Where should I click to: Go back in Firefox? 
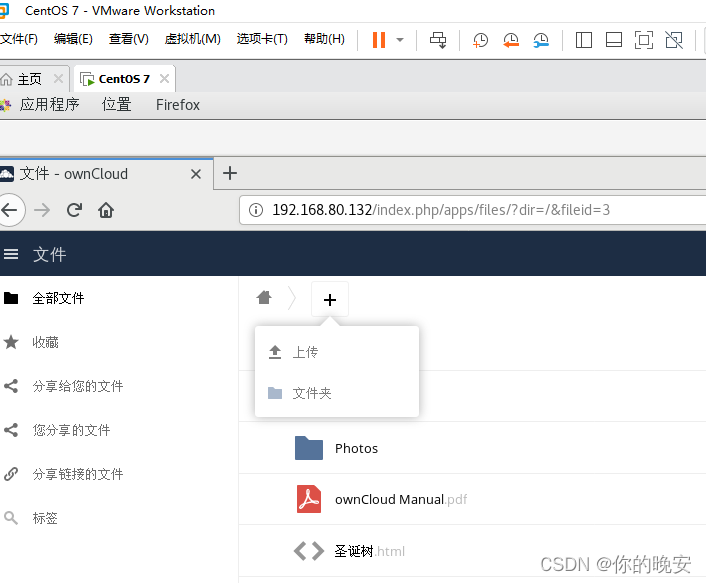9,210
